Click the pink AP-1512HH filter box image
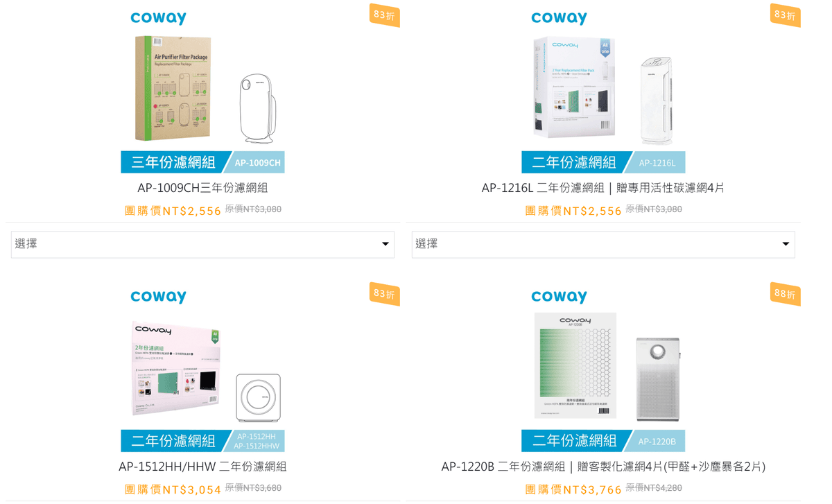 point(177,369)
